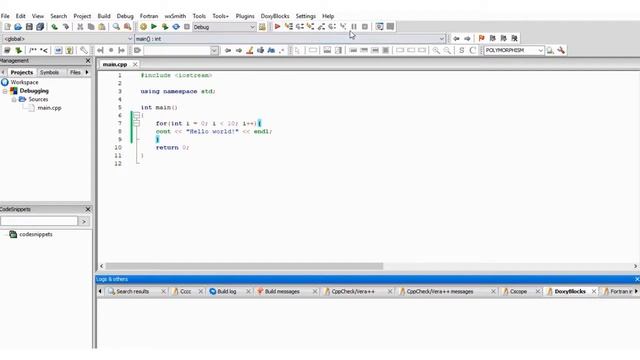Build and run the project
The height and width of the screenshot is (360, 640).
point(165,27)
